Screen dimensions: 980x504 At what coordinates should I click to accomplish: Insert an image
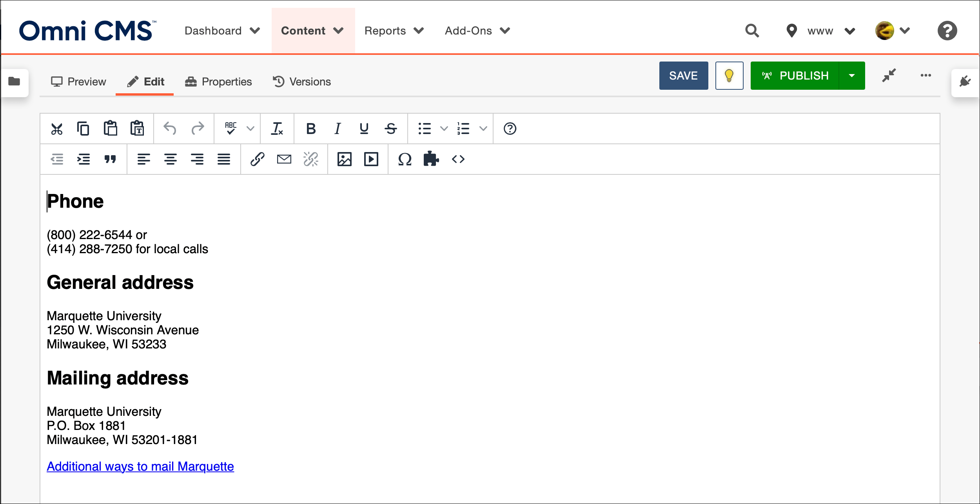coord(345,159)
